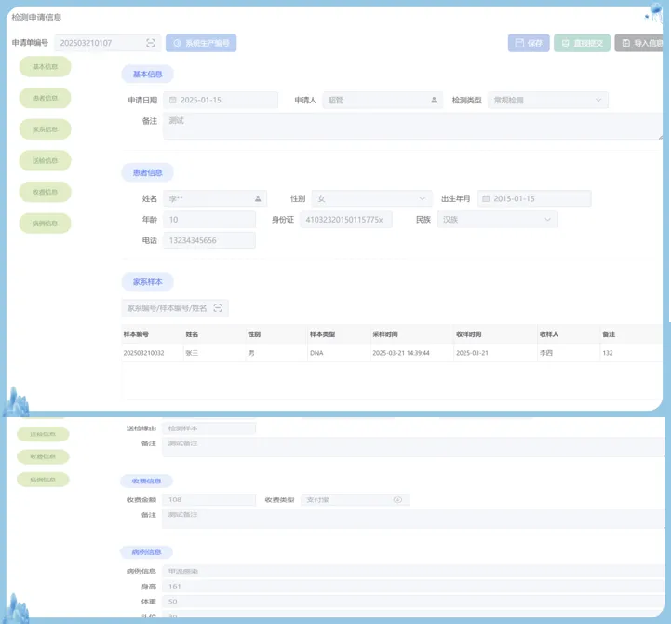Select 收费信息 in the lower panel sidebar
The image size is (672, 624).
[x=43, y=456]
